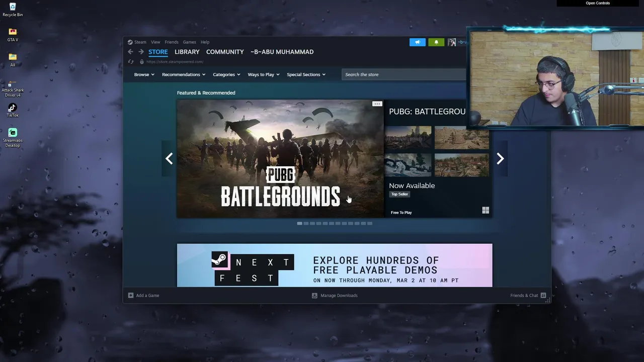Go back with the Steam back arrow
644x362 pixels.
click(x=130, y=52)
